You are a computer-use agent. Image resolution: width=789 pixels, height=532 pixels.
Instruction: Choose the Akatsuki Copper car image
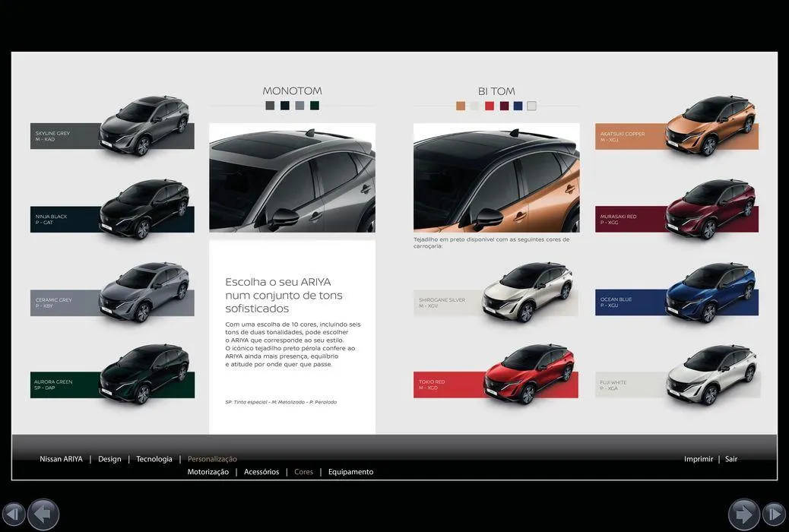click(x=710, y=125)
